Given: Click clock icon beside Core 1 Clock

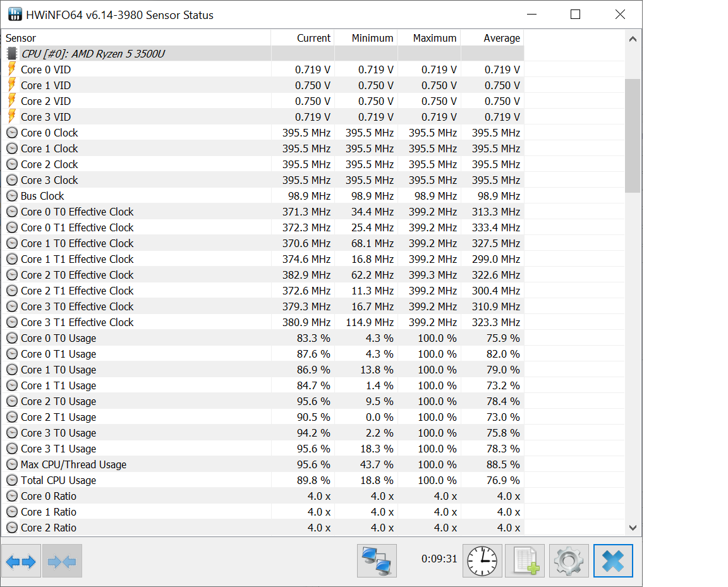Looking at the screenshot, I should click(12, 148).
